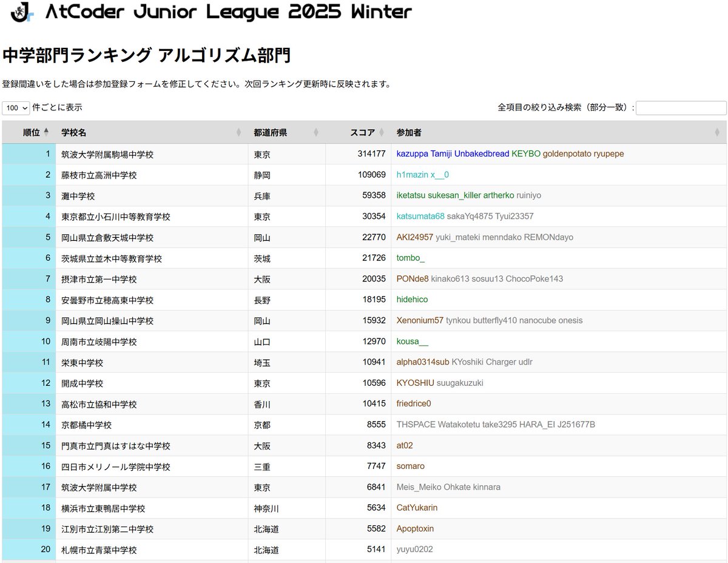The height and width of the screenshot is (563, 728).
Task: Open participant Tamiji's profile link
Action: point(441,154)
